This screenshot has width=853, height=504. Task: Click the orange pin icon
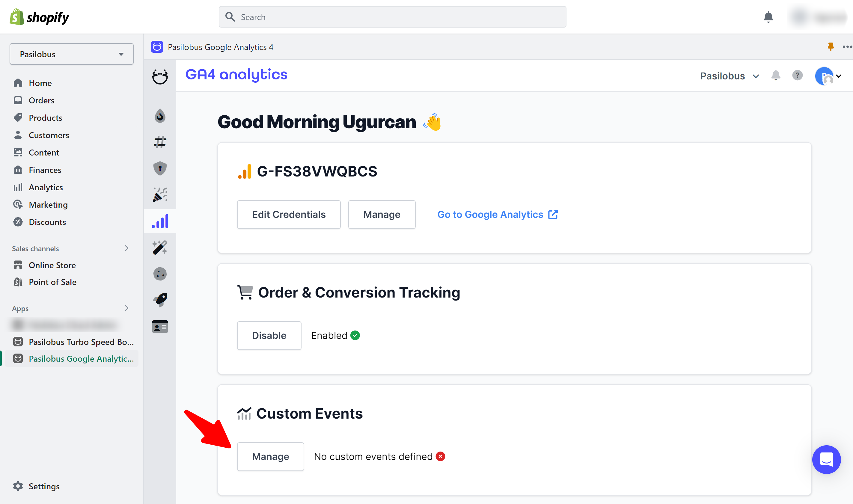830,47
